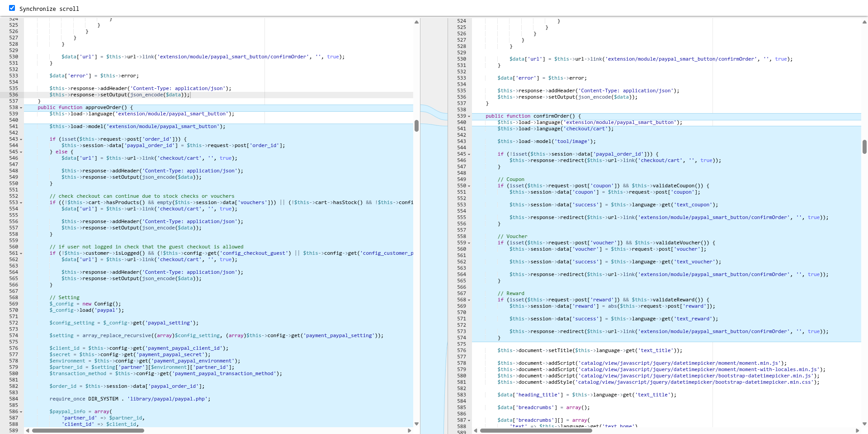Click the left pane's scroll left arrow

click(28, 430)
